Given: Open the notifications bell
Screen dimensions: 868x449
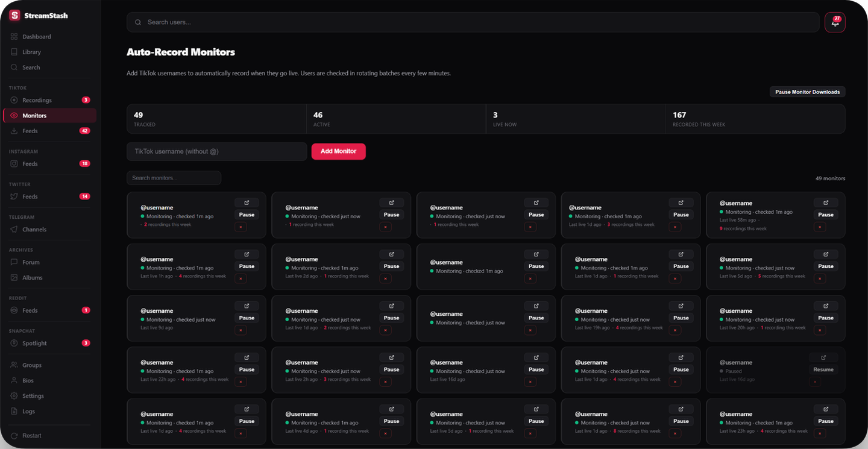Looking at the screenshot, I should (x=835, y=22).
